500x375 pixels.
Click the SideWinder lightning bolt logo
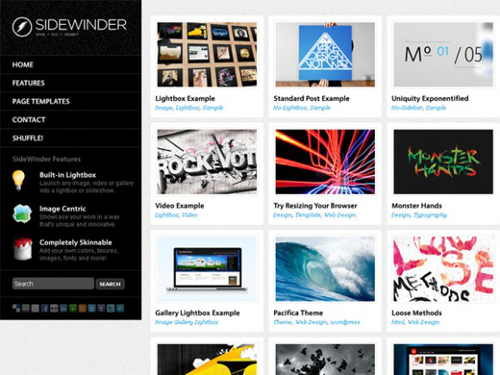pos(22,27)
